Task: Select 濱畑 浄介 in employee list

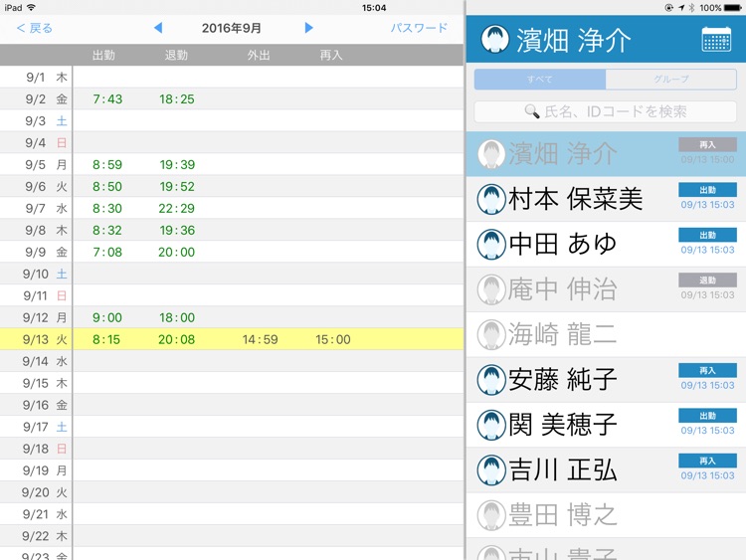Action: pyautogui.click(x=606, y=154)
